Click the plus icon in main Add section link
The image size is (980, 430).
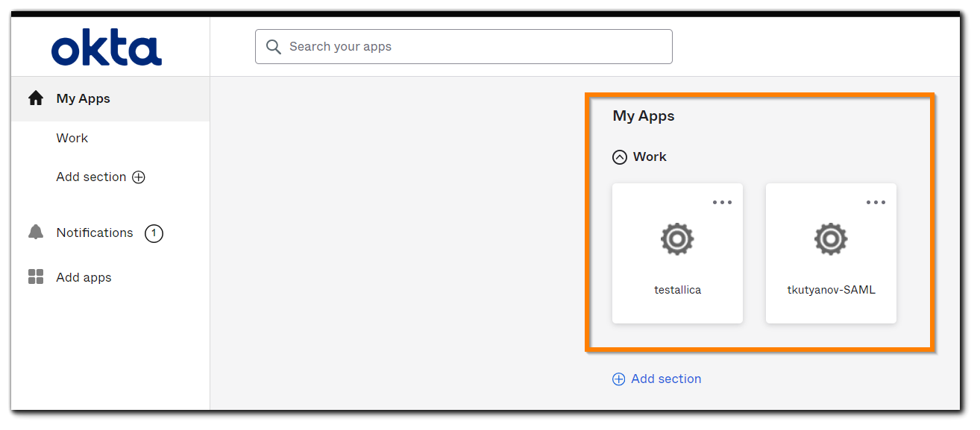click(x=618, y=379)
